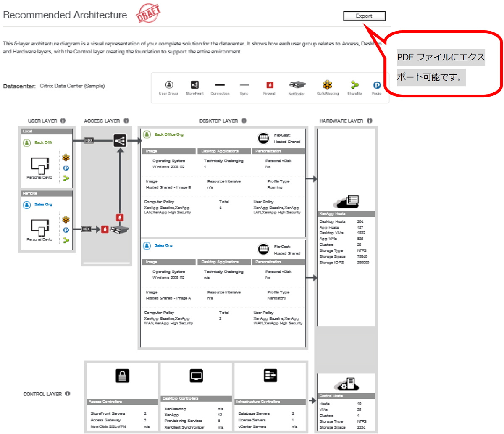Click the StoreFront legend icon
504x434 pixels.
[194, 85]
